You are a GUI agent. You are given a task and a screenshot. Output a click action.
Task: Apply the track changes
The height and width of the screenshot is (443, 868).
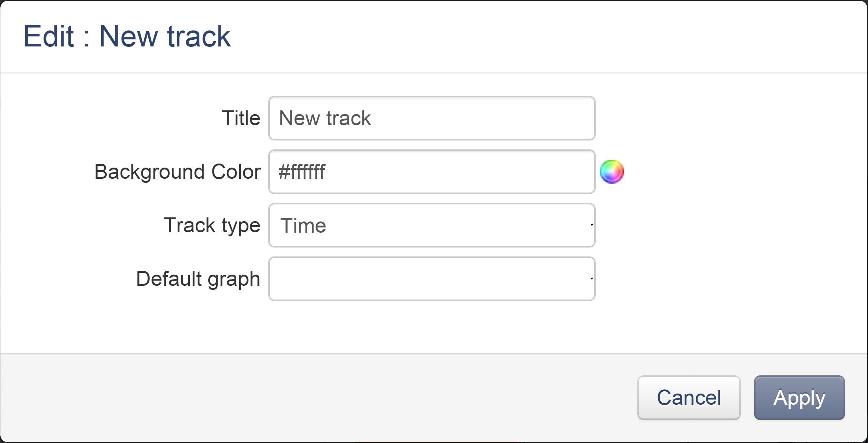tap(799, 397)
